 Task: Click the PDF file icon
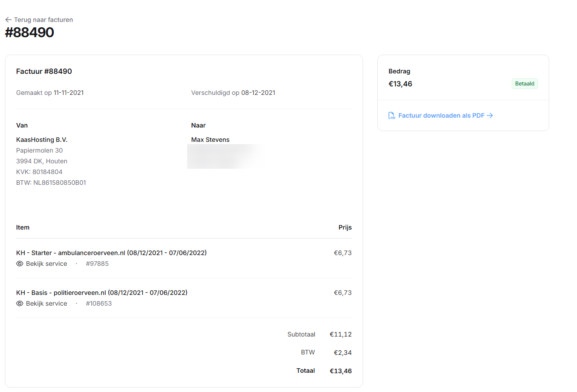(x=392, y=115)
